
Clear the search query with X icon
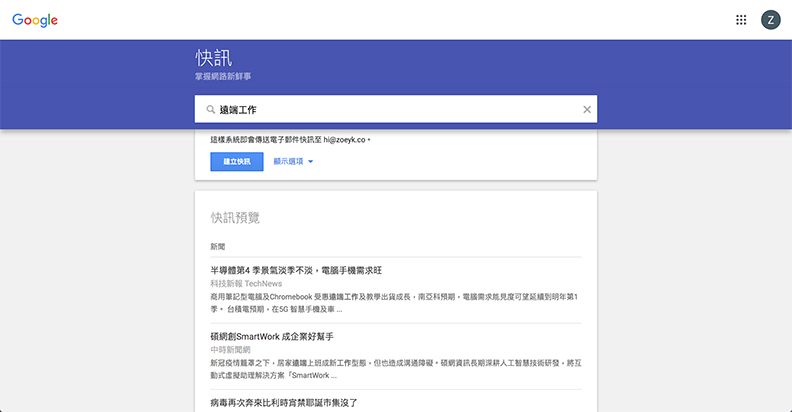click(587, 109)
